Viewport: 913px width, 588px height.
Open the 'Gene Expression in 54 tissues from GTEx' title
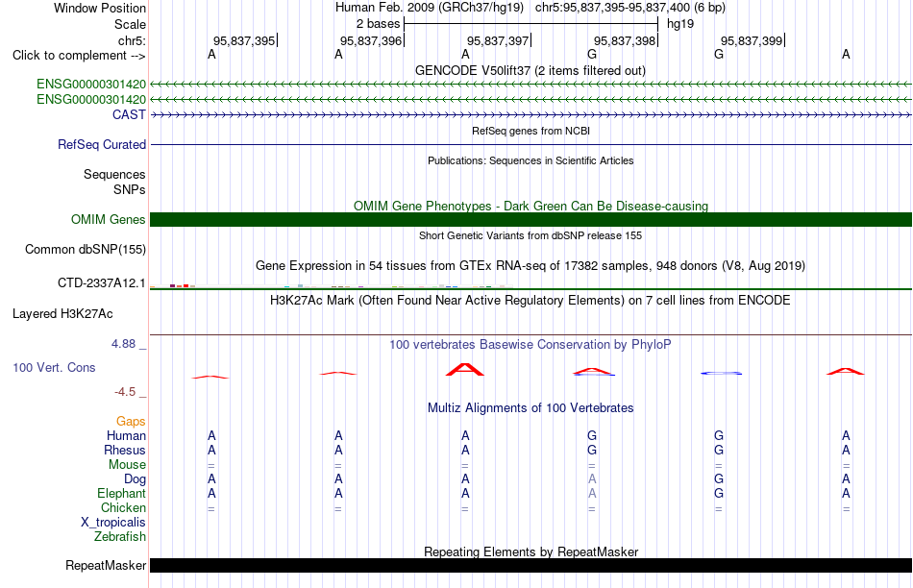531,266
